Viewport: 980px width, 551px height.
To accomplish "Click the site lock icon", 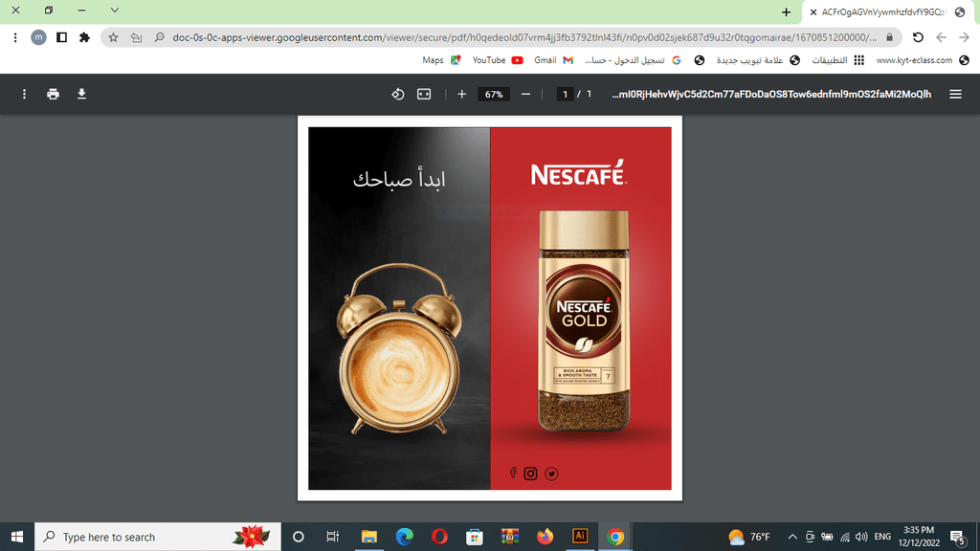I will [889, 37].
